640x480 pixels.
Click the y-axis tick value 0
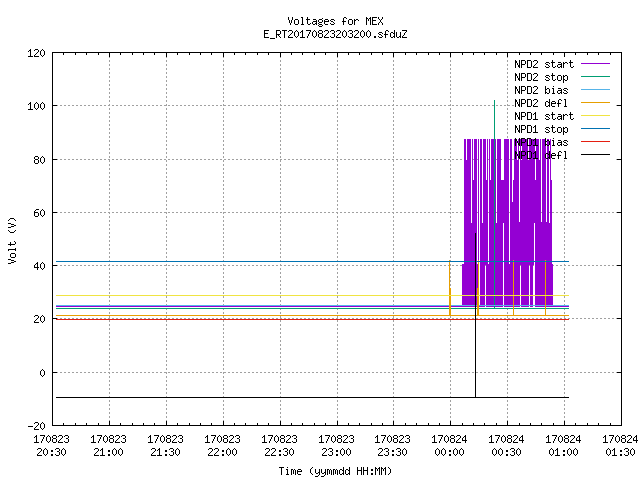[42, 373]
